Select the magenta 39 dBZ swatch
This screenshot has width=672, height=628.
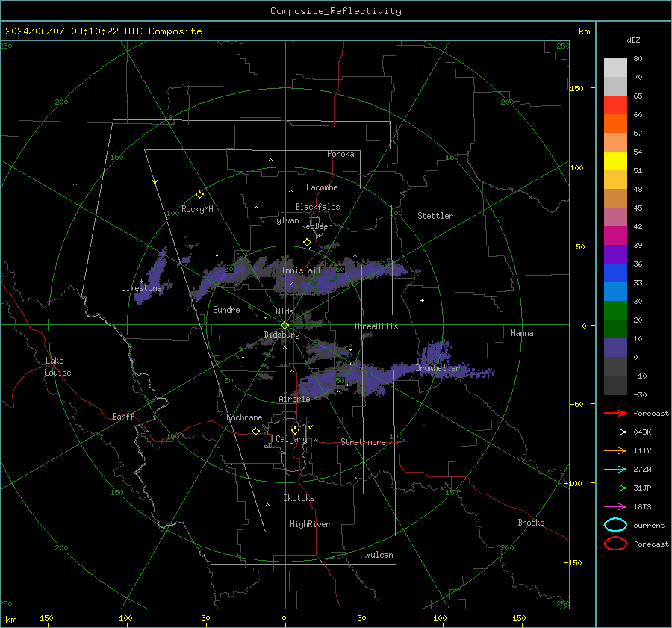[615, 236]
